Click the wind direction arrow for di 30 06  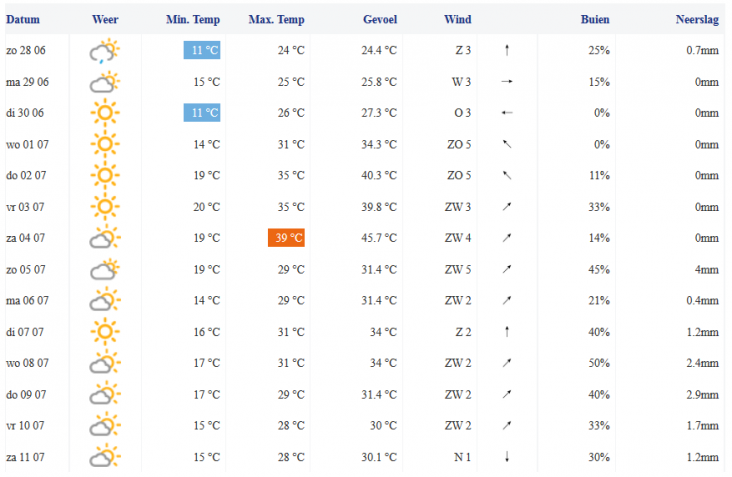click(x=507, y=113)
